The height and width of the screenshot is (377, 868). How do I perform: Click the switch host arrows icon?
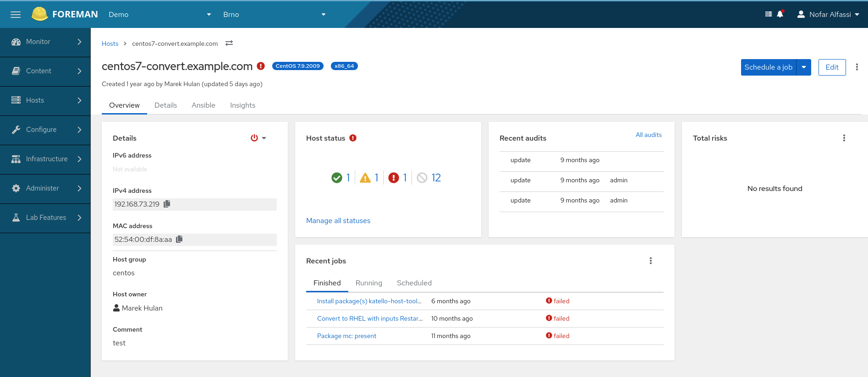[229, 43]
